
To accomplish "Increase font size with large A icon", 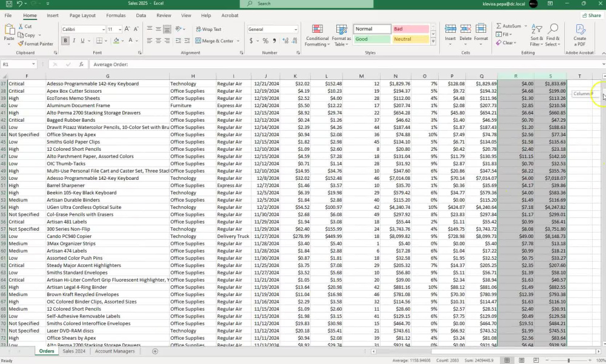I will [x=127, y=29].
